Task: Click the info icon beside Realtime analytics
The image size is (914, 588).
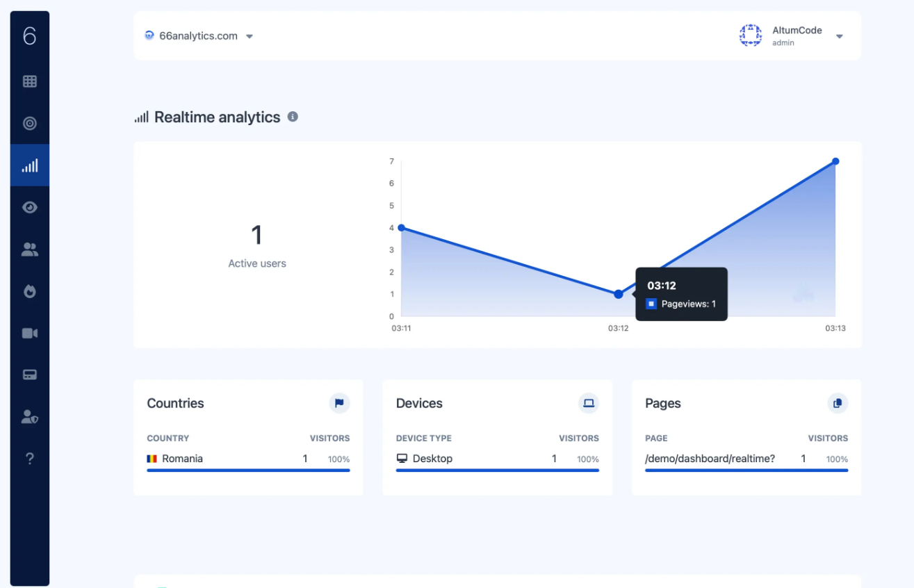Action: coord(293,117)
